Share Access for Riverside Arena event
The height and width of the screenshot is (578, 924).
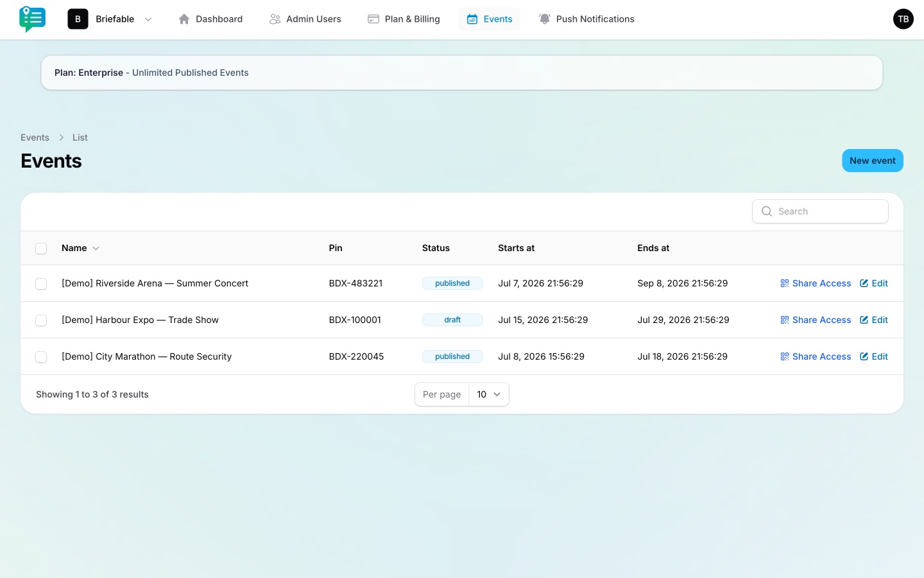(x=816, y=283)
